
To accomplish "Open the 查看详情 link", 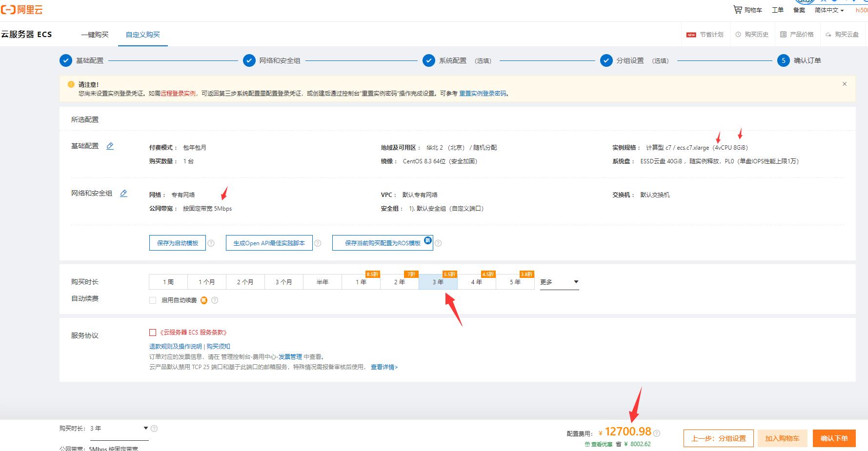I will [384, 367].
